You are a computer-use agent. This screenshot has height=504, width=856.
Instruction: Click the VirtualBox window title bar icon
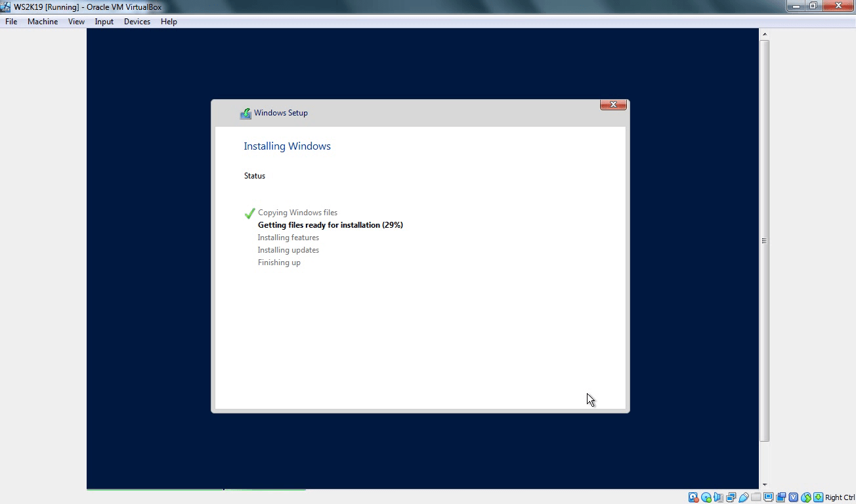pos(7,7)
